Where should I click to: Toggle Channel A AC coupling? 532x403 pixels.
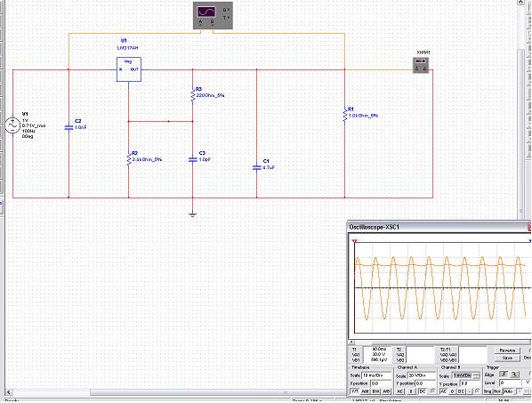[400, 391]
